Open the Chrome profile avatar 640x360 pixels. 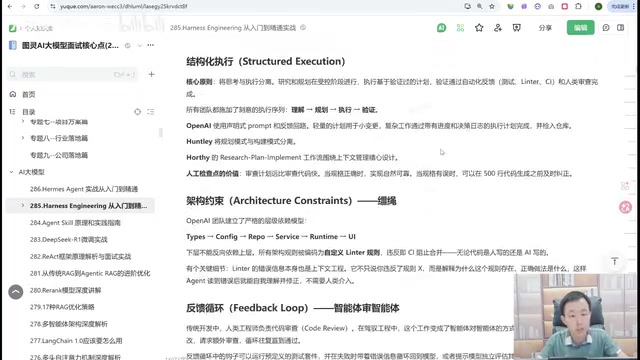click(x=598, y=6)
